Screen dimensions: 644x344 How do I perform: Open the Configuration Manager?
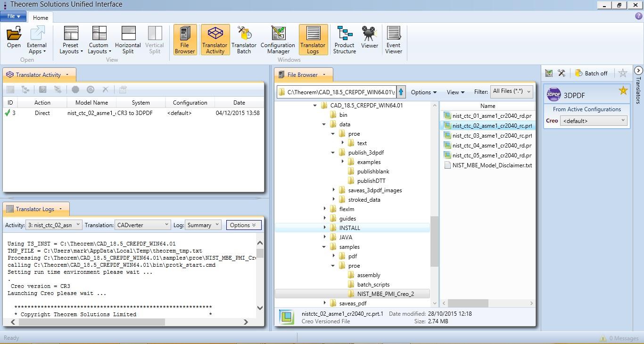click(x=278, y=40)
